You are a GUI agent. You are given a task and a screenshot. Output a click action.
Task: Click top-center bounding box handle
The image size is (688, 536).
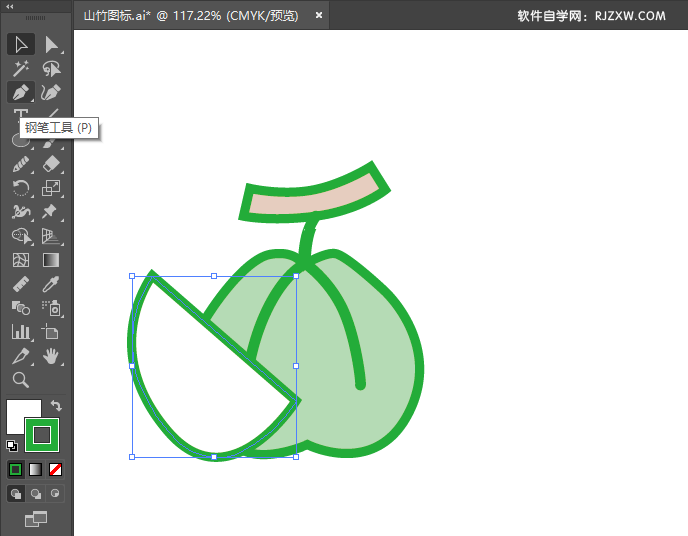[x=214, y=276]
